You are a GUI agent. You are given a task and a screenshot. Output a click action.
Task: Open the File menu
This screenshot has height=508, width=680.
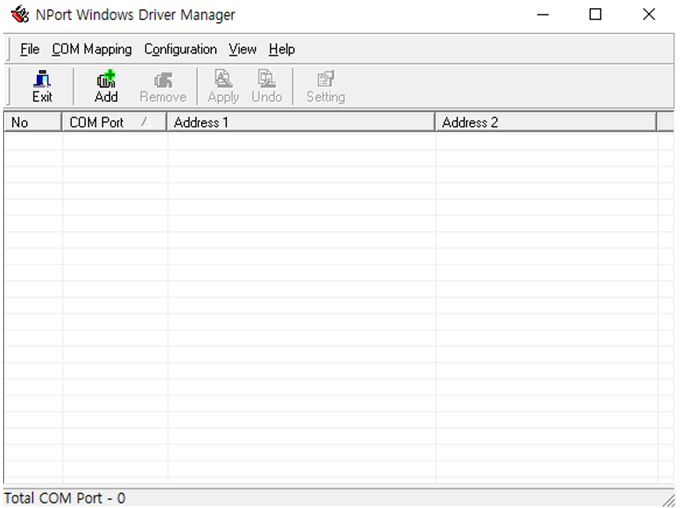[x=30, y=49]
